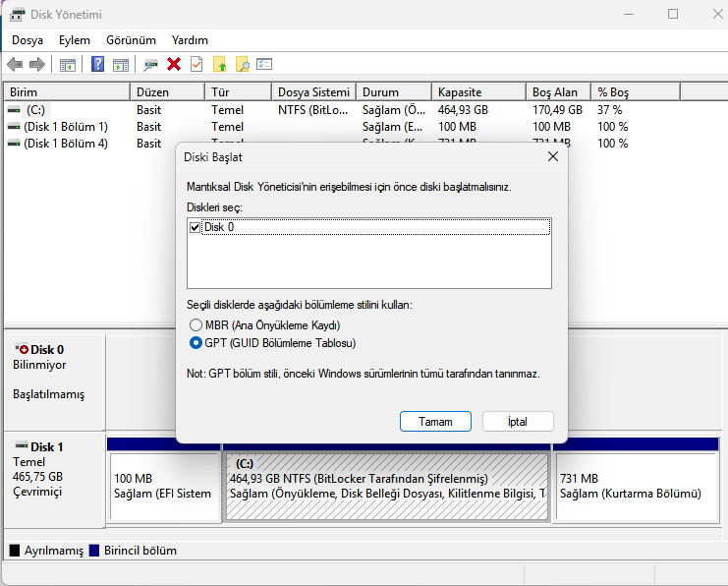This screenshot has width=728, height=586.
Task: Click the Ayrılmamış black legend swatch
Action: click(15, 551)
